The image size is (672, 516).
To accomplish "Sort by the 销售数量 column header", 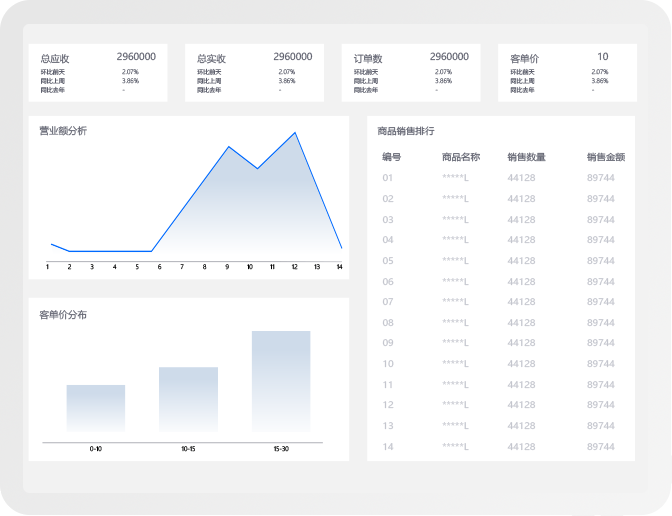I will pyautogui.click(x=526, y=157).
